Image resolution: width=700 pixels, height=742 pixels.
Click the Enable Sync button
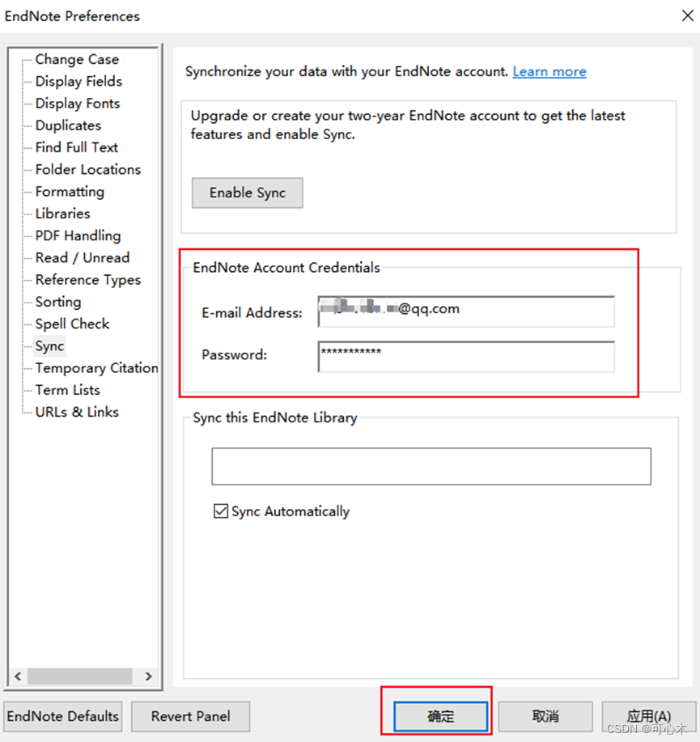(247, 193)
